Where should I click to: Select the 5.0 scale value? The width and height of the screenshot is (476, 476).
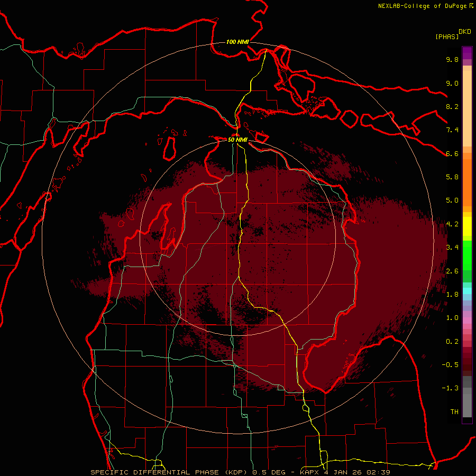[452, 200]
